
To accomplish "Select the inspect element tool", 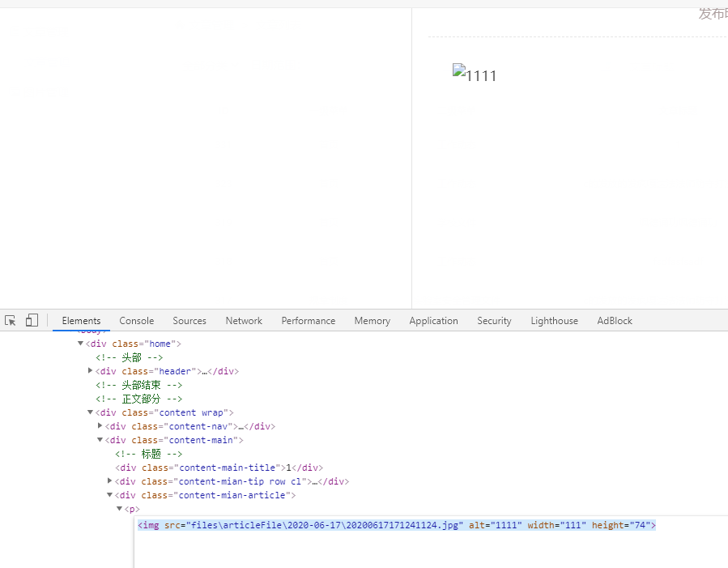I will pyautogui.click(x=10, y=320).
